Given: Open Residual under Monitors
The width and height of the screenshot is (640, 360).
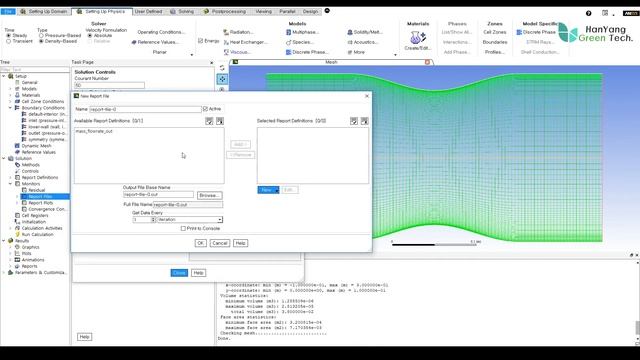Looking at the screenshot, I should tap(36, 190).
